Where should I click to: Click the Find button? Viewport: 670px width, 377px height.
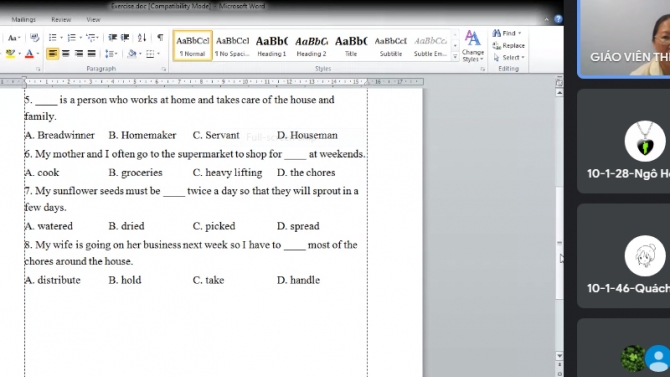pyautogui.click(x=507, y=33)
